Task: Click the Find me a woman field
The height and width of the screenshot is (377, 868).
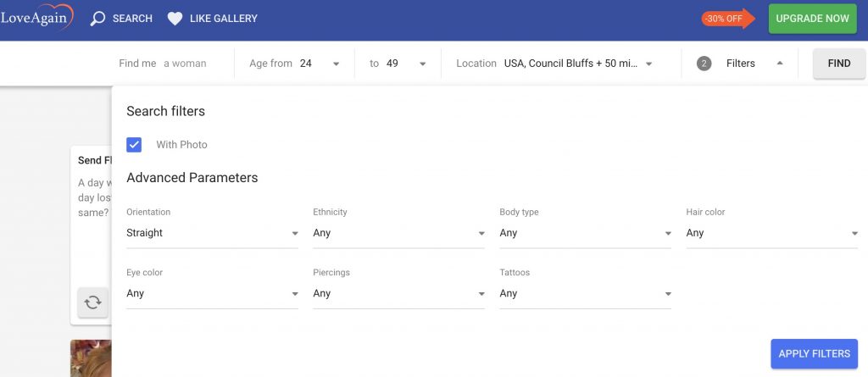Action: coord(163,64)
